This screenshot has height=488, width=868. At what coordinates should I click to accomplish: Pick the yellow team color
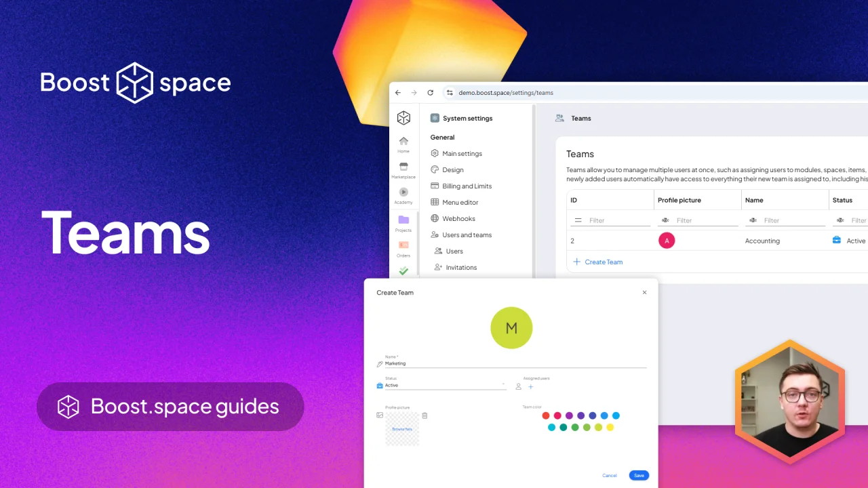pos(610,427)
